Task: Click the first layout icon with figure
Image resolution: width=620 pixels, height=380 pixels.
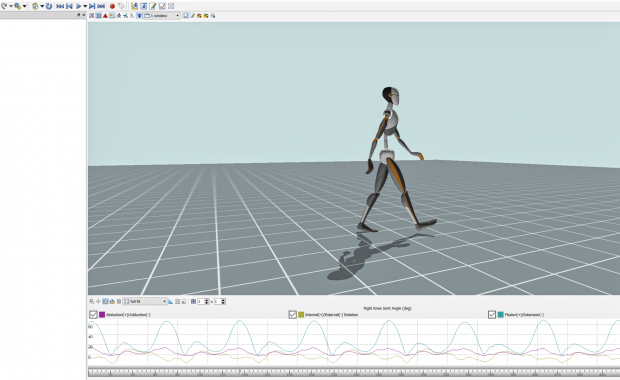Action: (x=134, y=6)
